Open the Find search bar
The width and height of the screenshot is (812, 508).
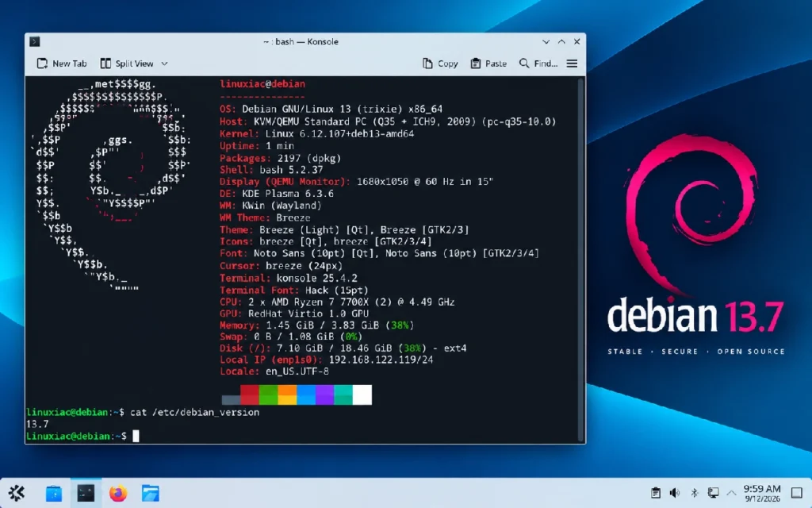tap(538, 63)
